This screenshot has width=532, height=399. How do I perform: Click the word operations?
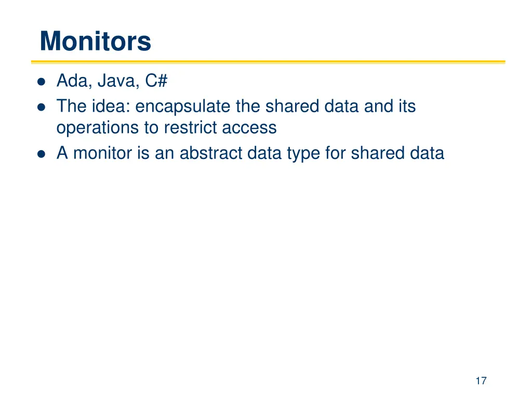pos(98,129)
